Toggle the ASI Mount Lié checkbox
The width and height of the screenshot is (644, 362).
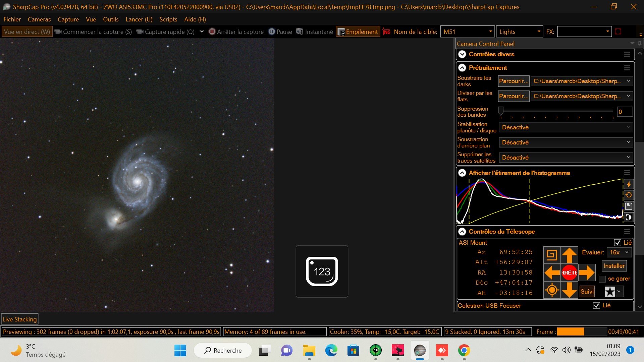point(618,243)
